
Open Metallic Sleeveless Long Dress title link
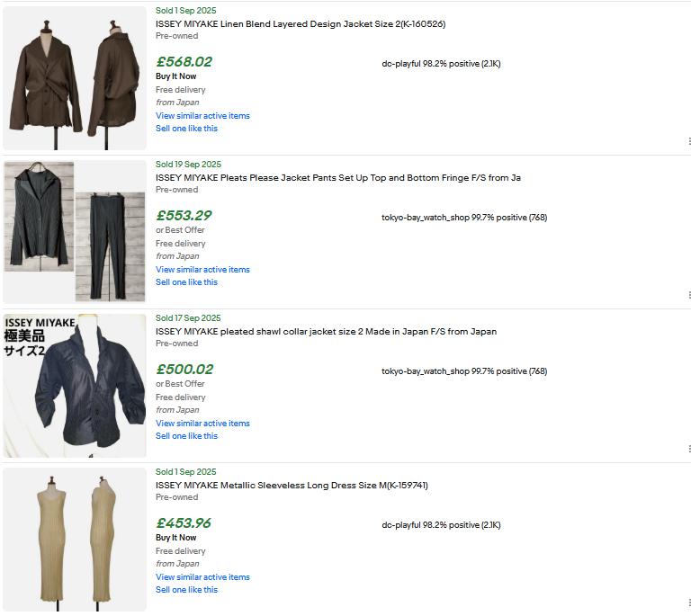[x=292, y=486]
